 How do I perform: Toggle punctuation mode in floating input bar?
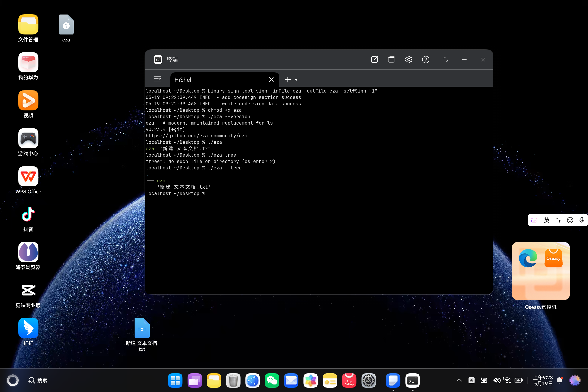click(x=558, y=220)
